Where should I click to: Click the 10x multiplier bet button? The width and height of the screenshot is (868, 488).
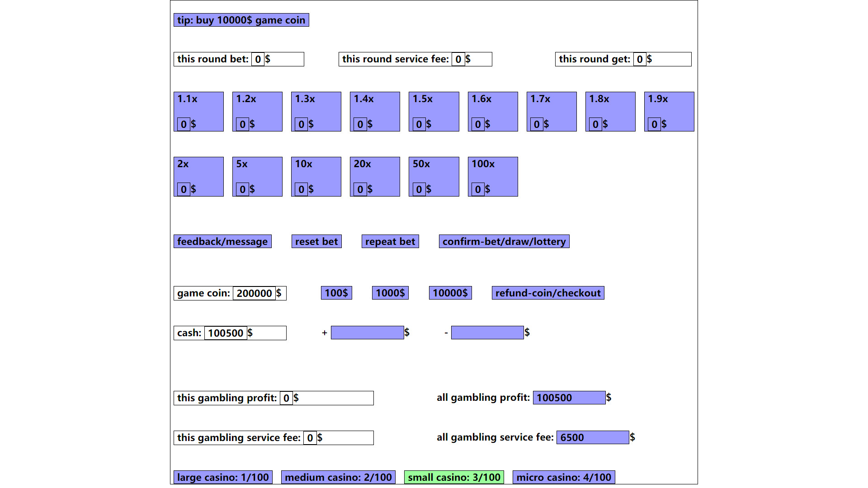316,176
